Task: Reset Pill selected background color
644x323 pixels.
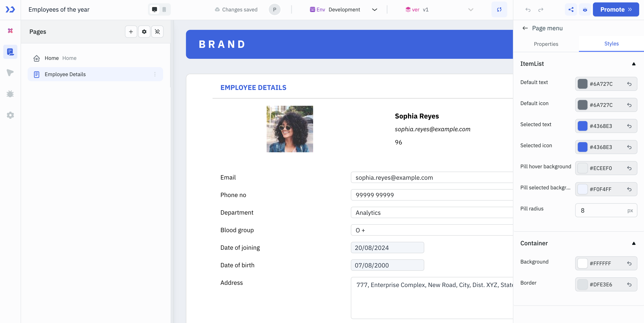Action: (629, 189)
